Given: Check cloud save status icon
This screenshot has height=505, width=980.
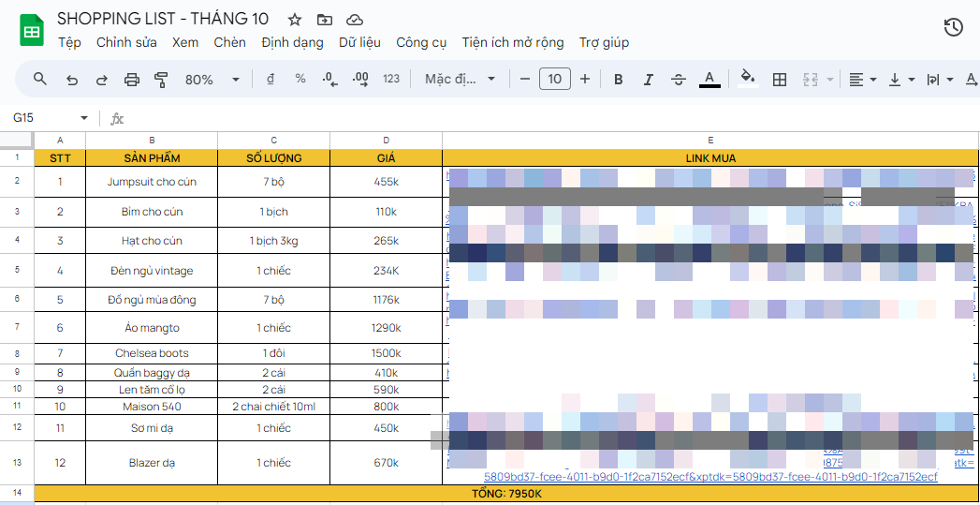Looking at the screenshot, I should [355, 20].
